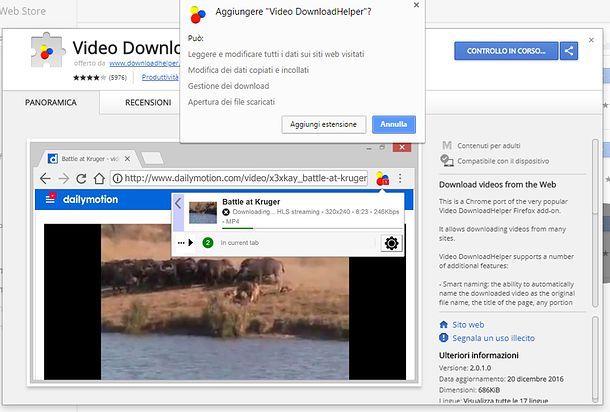The width and height of the screenshot is (610, 412).
Task: Click the Contenuti per adulti icon
Action: [447, 146]
